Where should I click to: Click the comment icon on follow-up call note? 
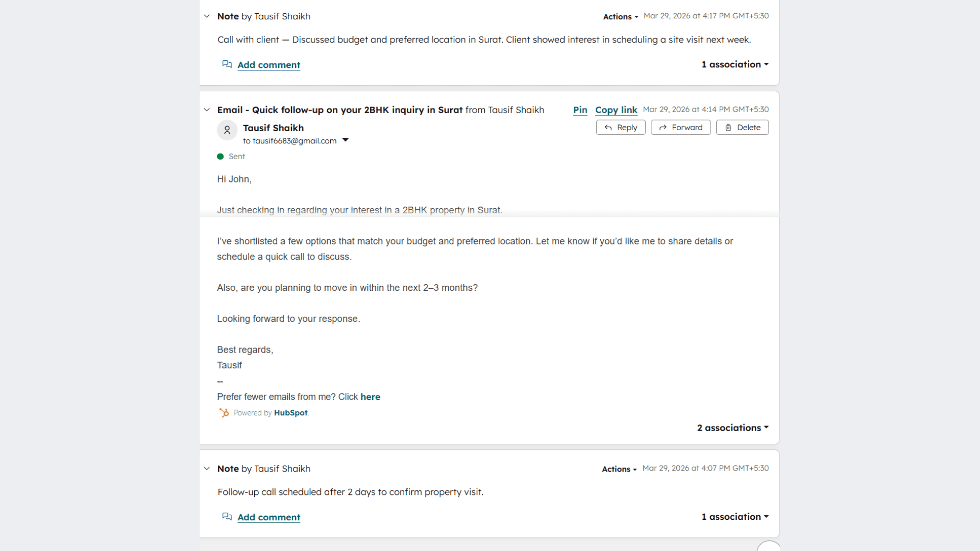click(x=227, y=517)
